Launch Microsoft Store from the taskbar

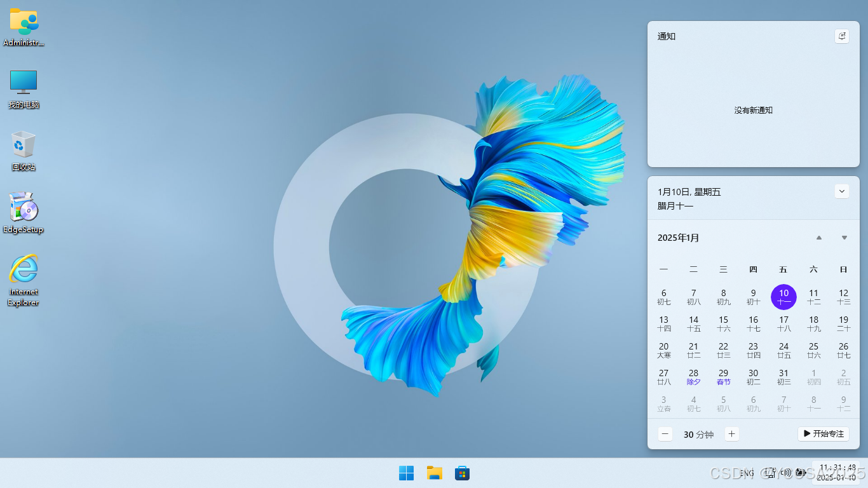pyautogui.click(x=462, y=473)
